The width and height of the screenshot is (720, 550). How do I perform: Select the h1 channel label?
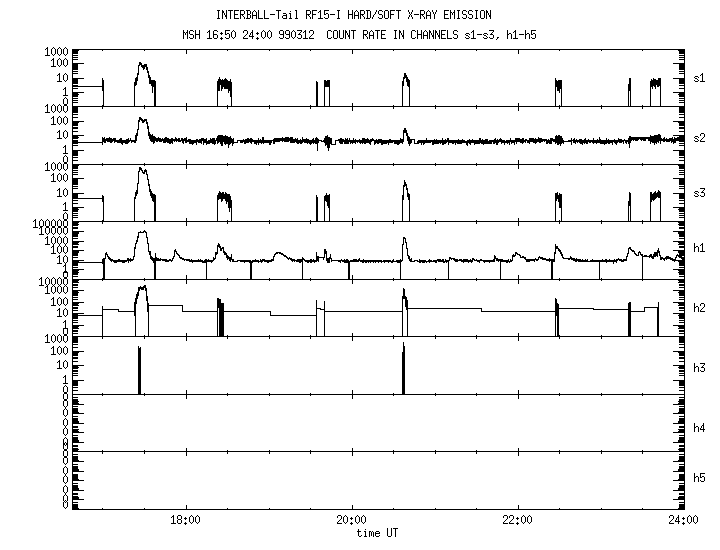[x=700, y=250]
